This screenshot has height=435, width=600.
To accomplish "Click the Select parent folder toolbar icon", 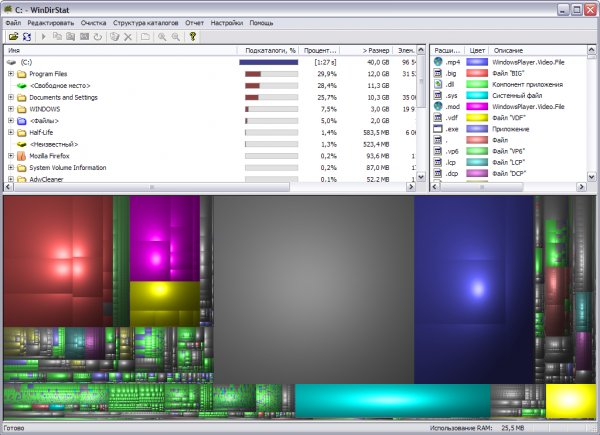I will coord(145,37).
